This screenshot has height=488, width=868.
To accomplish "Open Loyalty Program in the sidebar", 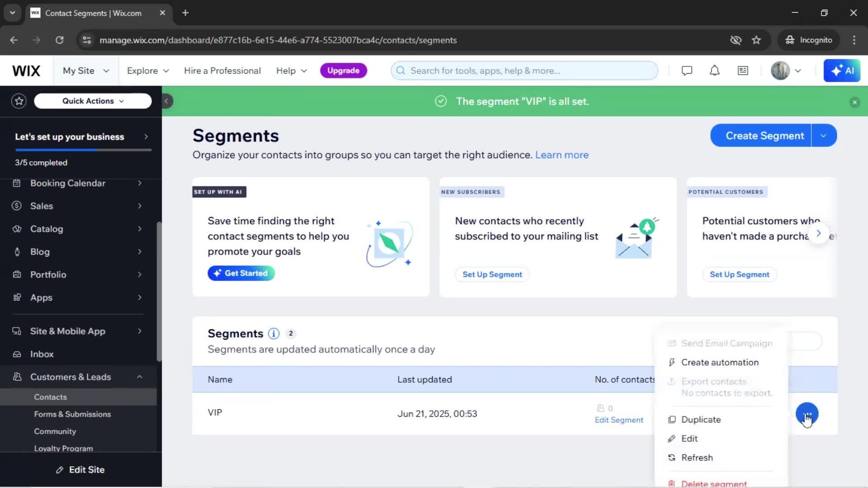I will click(64, 448).
